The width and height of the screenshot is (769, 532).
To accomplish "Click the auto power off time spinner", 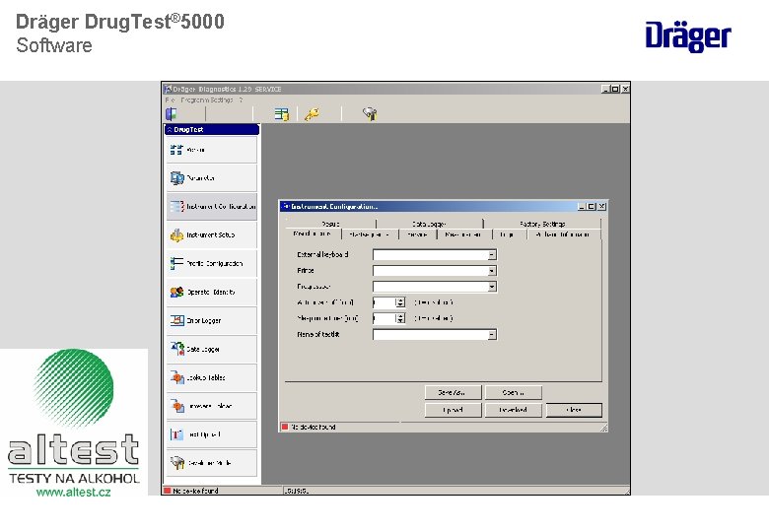I will [x=400, y=302].
